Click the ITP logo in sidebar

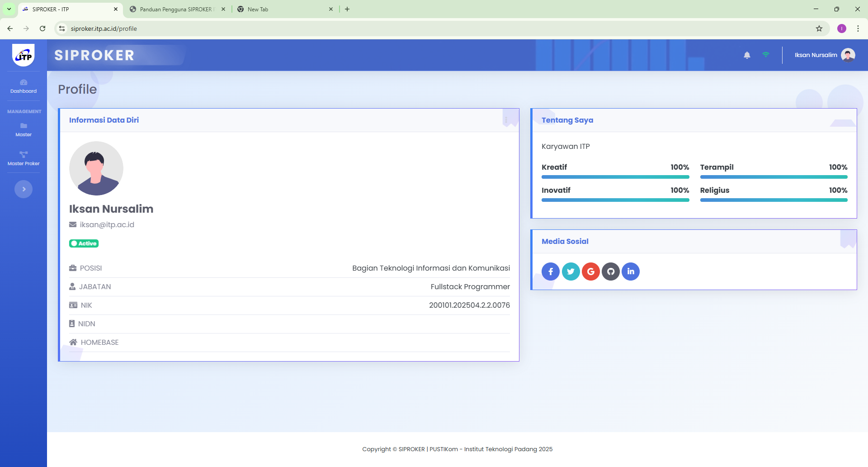(x=24, y=55)
